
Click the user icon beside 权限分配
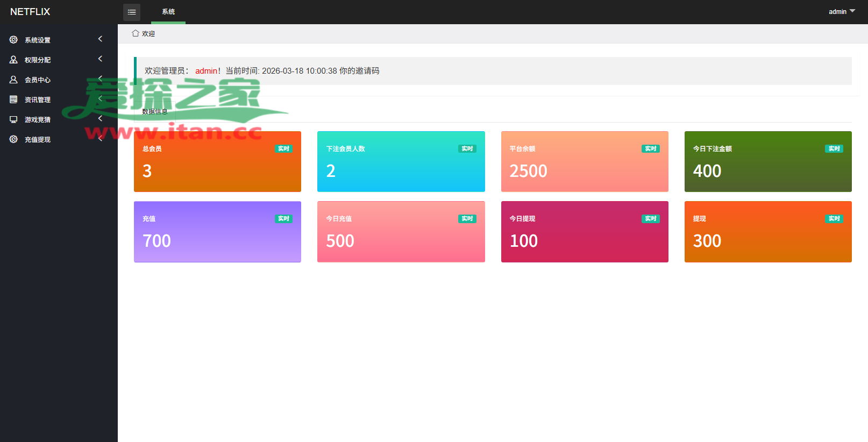pyautogui.click(x=13, y=60)
